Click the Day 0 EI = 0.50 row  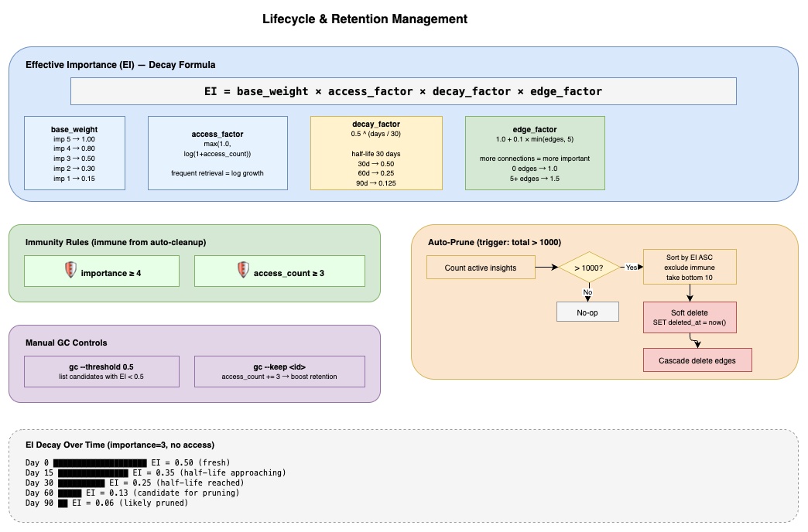[x=128, y=462]
